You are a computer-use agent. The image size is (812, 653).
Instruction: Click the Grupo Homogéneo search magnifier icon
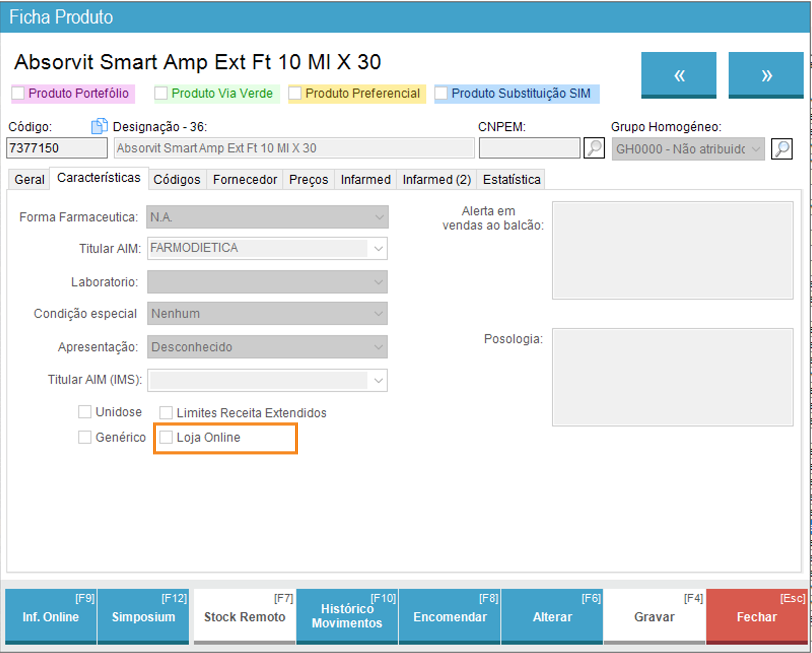click(782, 149)
